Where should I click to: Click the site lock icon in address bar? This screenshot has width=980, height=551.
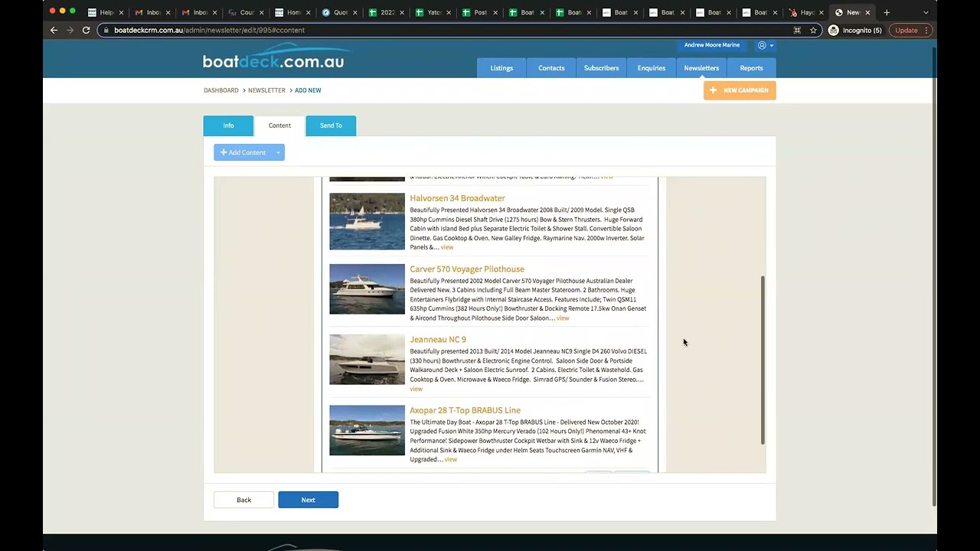pos(106,30)
